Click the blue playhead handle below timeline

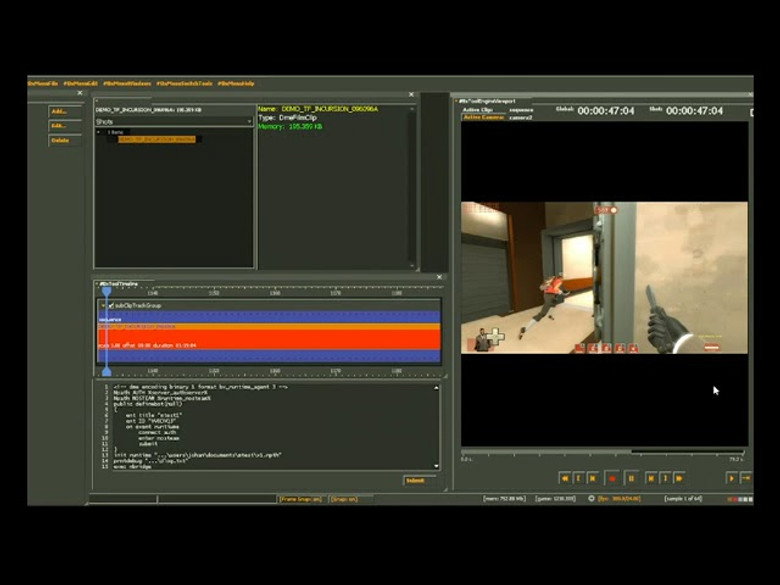pos(106,372)
